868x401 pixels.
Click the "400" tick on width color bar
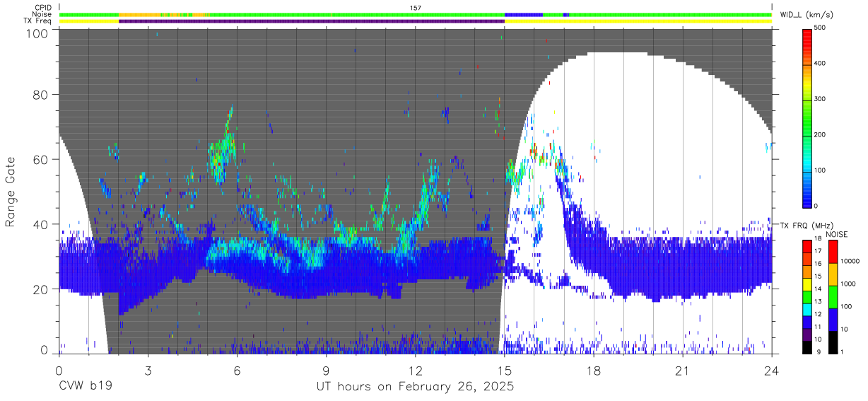(821, 64)
